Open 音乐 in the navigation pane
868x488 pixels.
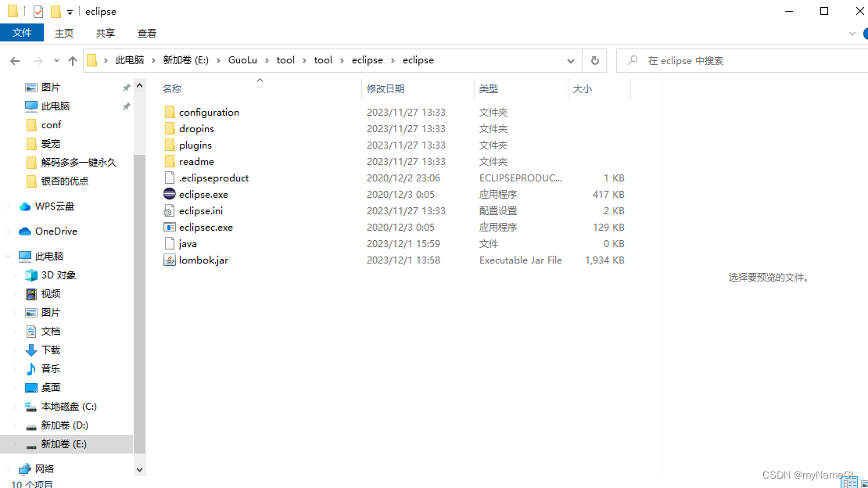click(x=43, y=368)
